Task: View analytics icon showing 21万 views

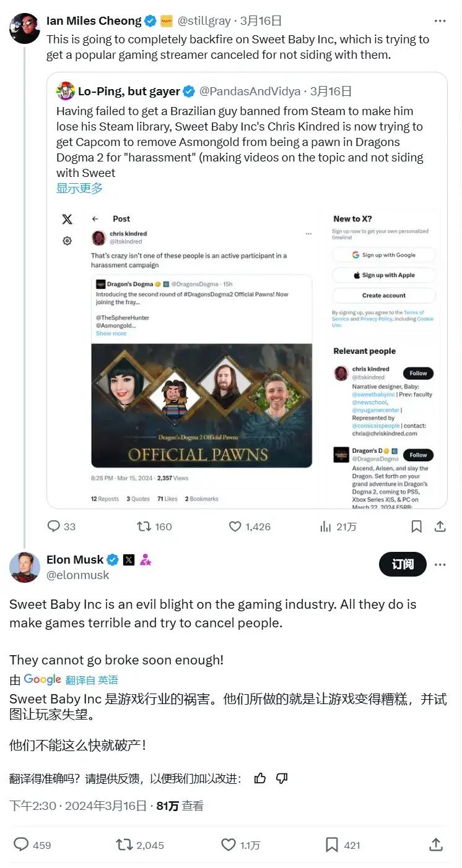Action: [326, 526]
